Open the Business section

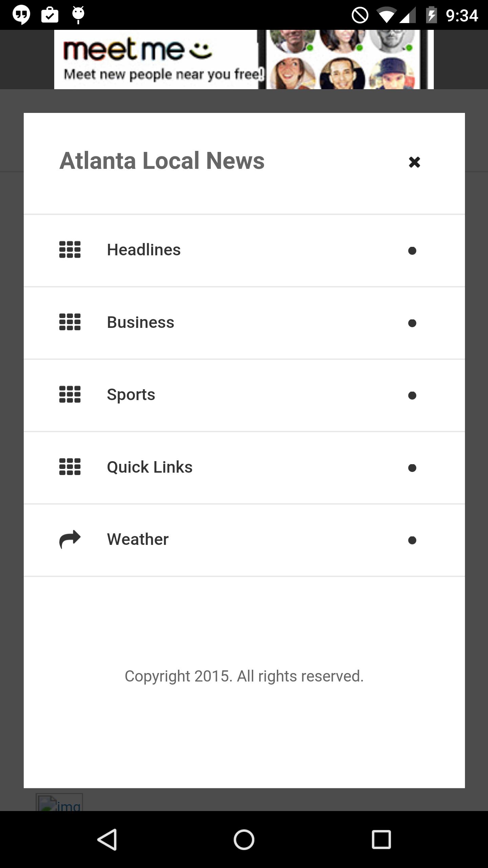pyautogui.click(x=141, y=322)
